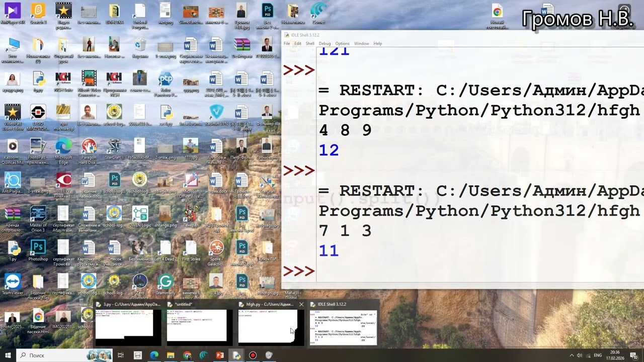Open Microsoft Edge desktop shortcut
This screenshot has height=362, width=644.
(x=63, y=152)
